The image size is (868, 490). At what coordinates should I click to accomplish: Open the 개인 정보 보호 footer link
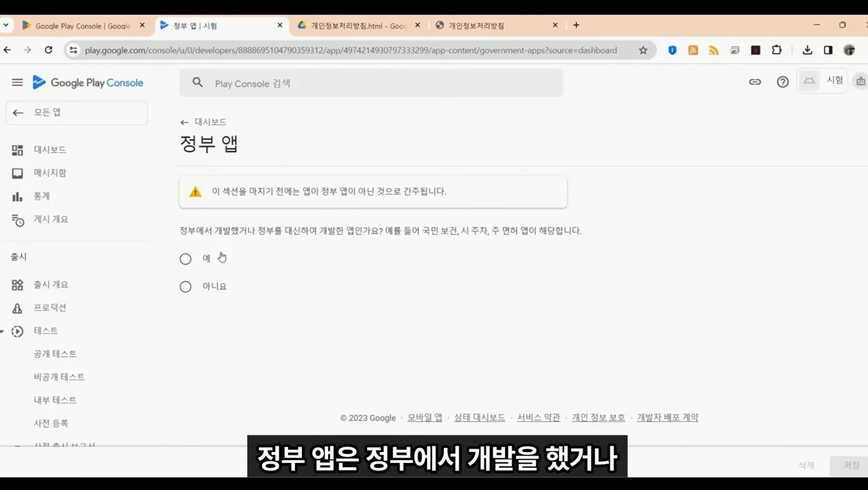click(x=598, y=417)
